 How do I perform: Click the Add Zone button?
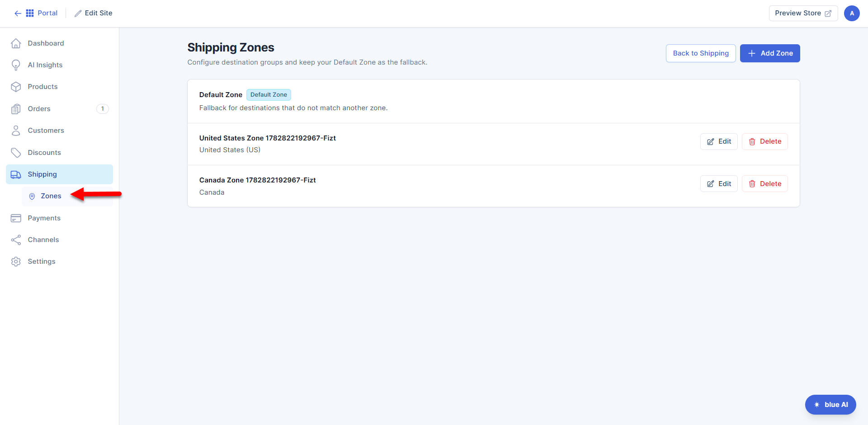pos(770,53)
